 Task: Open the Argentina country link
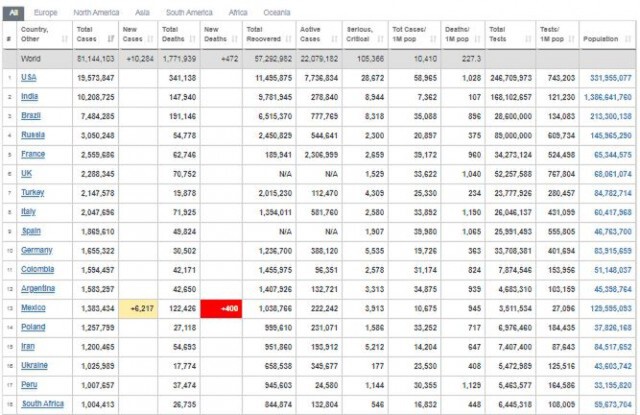(38, 289)
